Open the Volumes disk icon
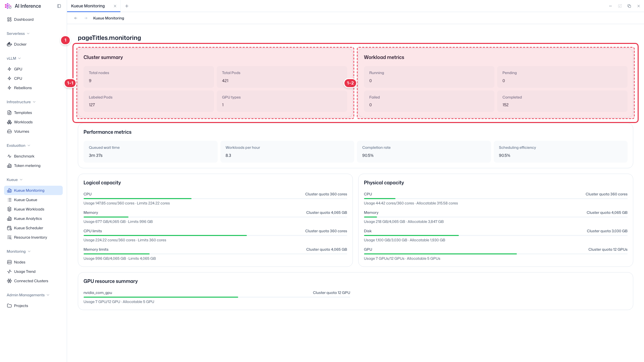Screen dimensions: 644x362 (9, 131)
